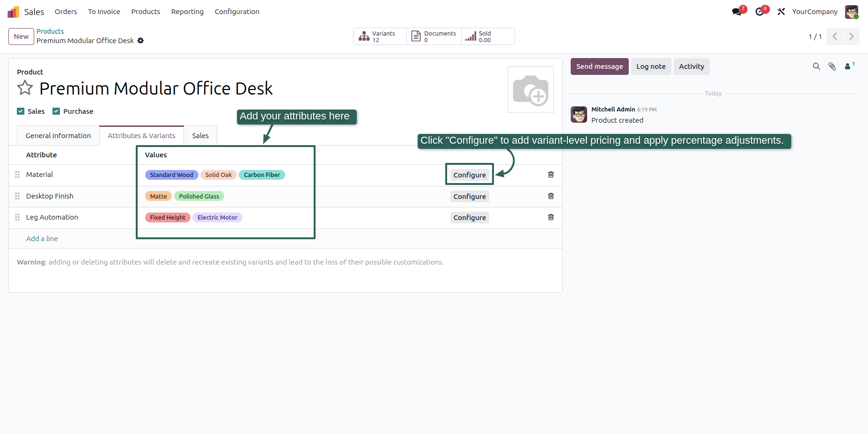Open the Activity button
The height and width of the screenshot is (434, 868).
(x=691, y=66)
